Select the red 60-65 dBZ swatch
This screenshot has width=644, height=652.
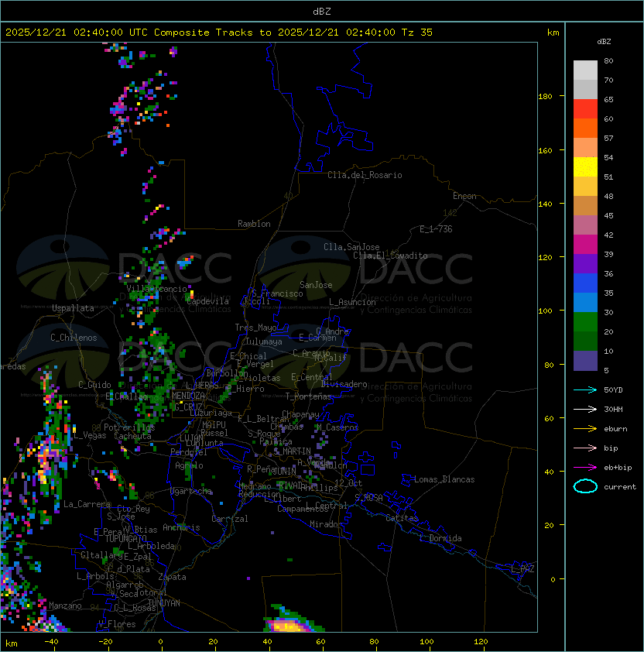point(585,109)
